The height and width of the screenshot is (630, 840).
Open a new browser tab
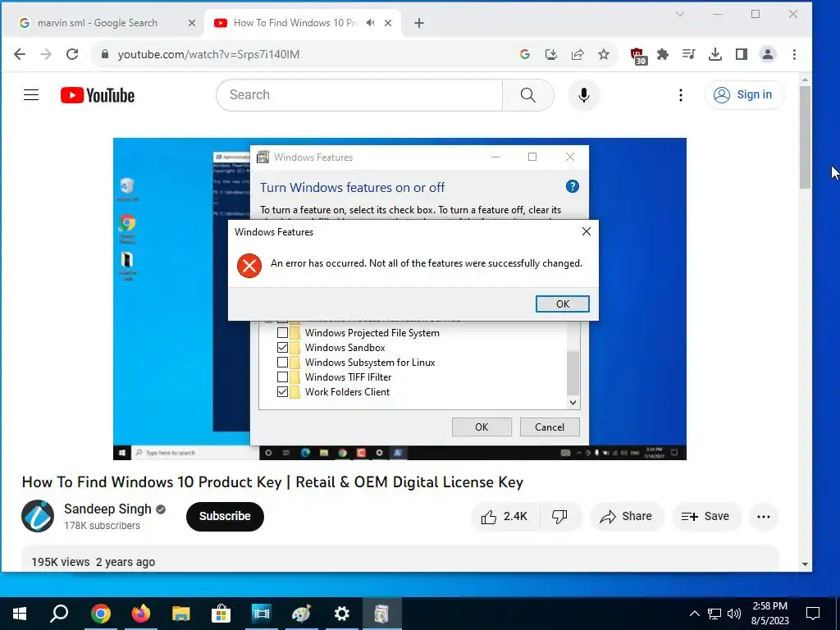(419, 23)
